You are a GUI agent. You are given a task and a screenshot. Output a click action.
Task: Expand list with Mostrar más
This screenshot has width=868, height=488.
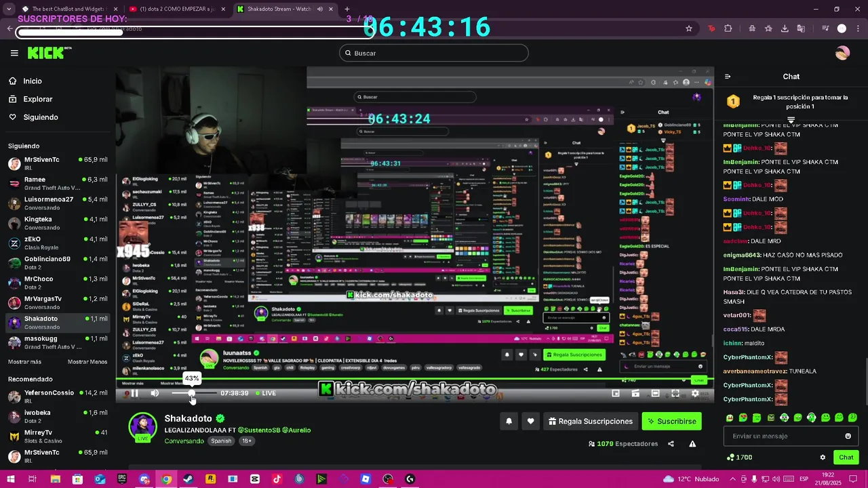pos(24,362)
